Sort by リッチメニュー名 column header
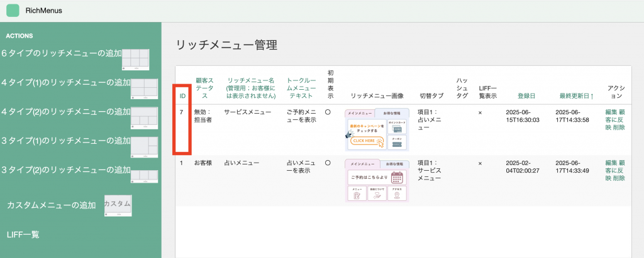This screenshot has height=258, width=644. click(250, 88)
